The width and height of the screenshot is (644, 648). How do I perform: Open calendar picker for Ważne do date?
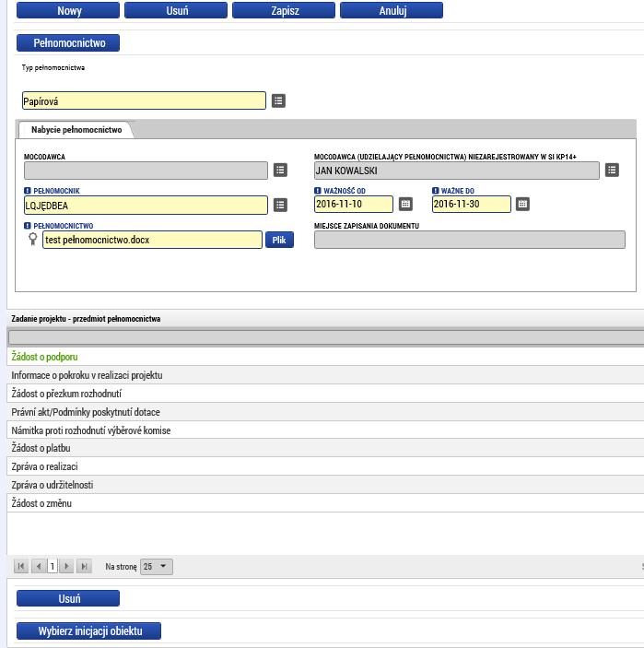point(522,204)
